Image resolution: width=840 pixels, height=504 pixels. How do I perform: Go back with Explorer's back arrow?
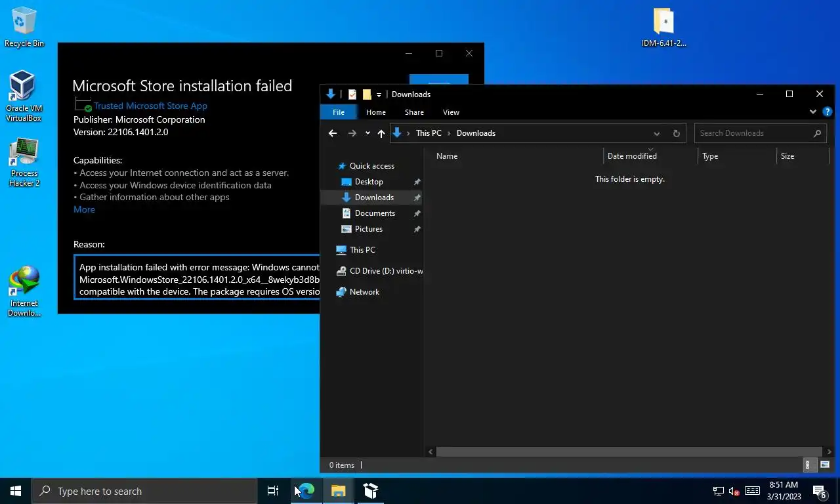[x=333, y=133]
